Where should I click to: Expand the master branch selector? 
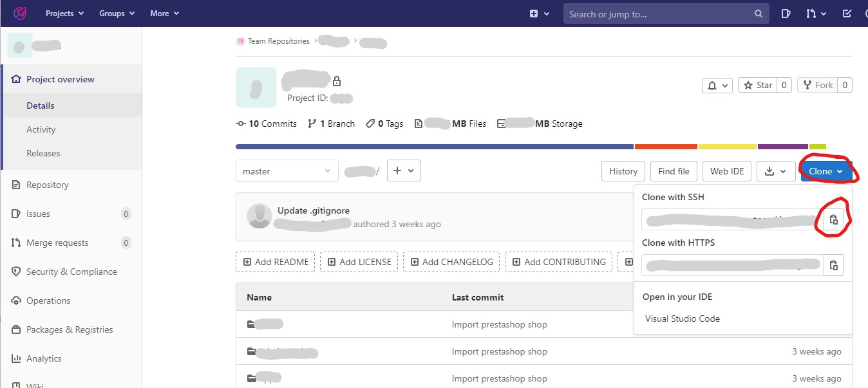point(287,171)
